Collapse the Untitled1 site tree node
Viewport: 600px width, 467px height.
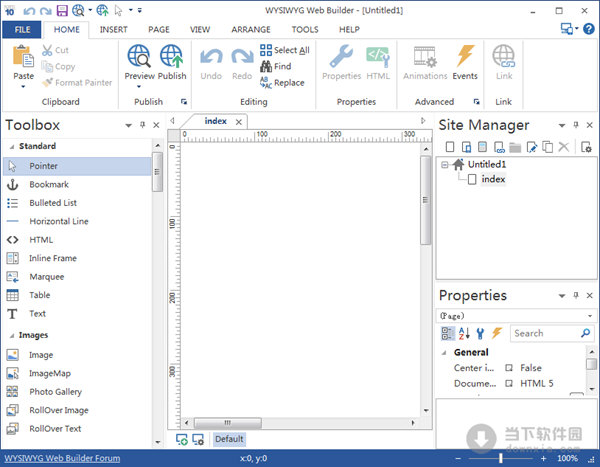tap(444, 165)
